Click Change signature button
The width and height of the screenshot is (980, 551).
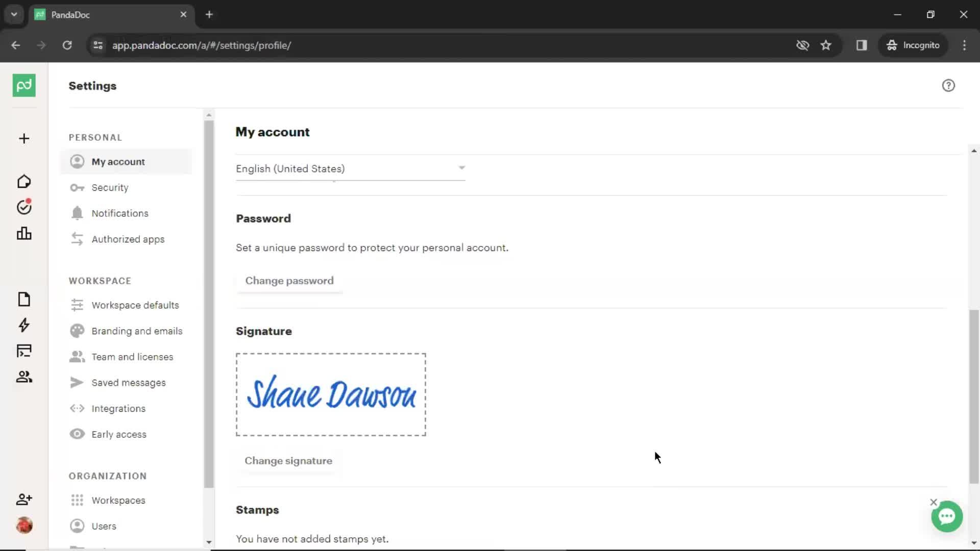(288, 460)
